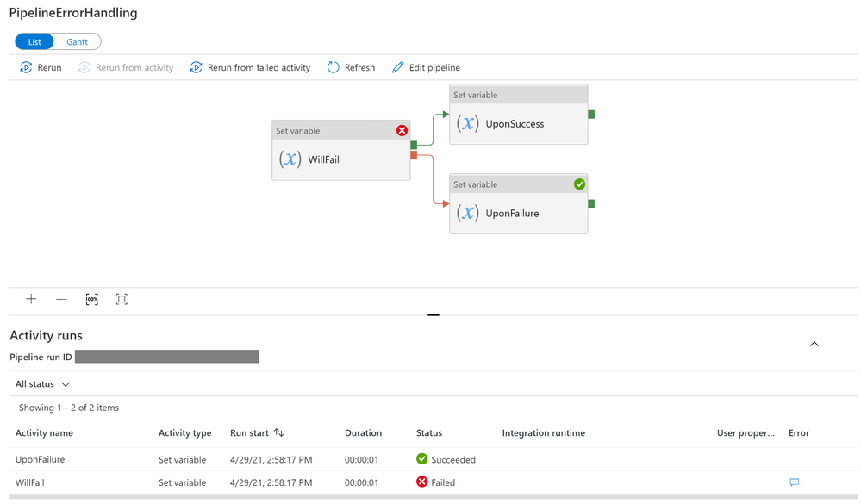Viewport: 861px width, 504px height.
Task: Click the Rerun play icon
Action: (26, 67)
